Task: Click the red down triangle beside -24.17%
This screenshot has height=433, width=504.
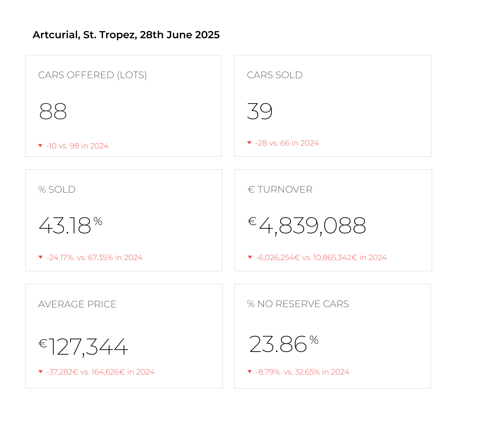Action: coord(41,257)
